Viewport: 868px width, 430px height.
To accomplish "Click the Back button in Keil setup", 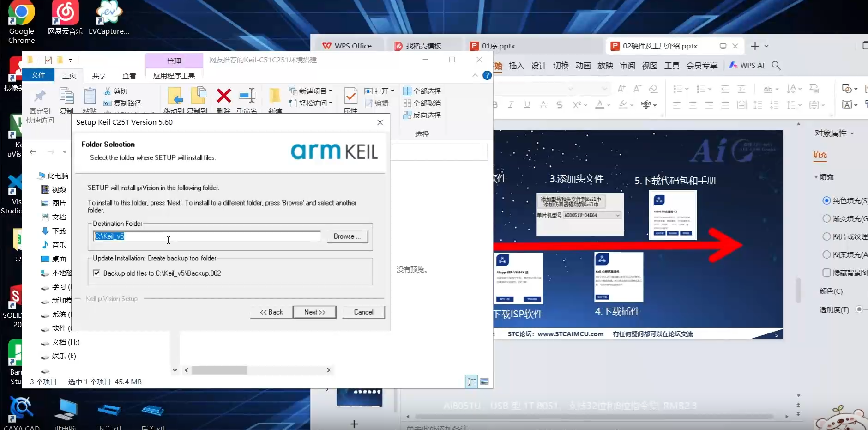I will [271, 312].
